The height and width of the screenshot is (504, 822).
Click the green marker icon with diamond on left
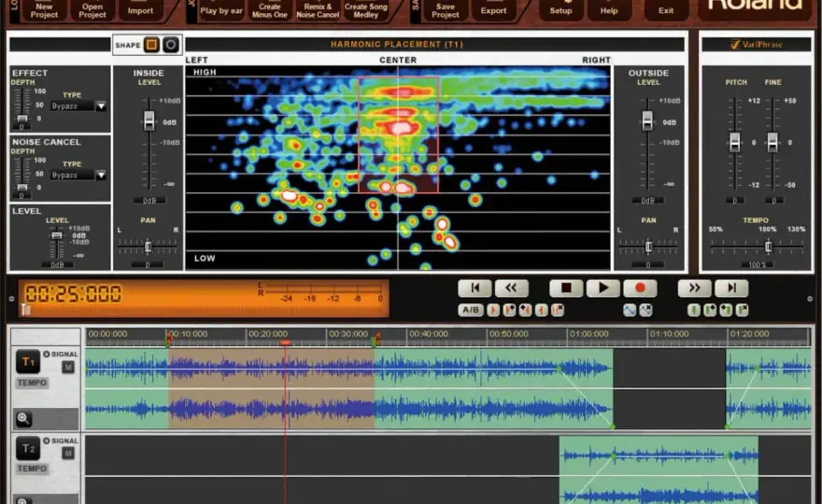click(726, 310)
